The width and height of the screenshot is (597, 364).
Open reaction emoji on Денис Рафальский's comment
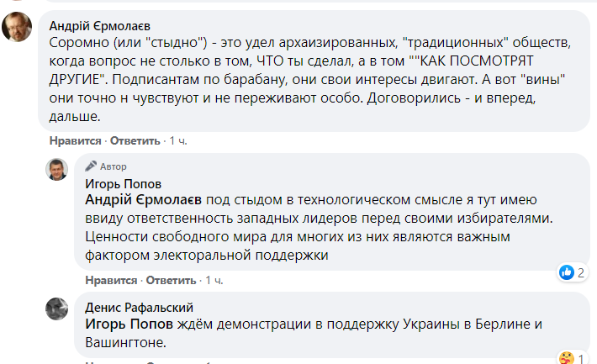568,358
